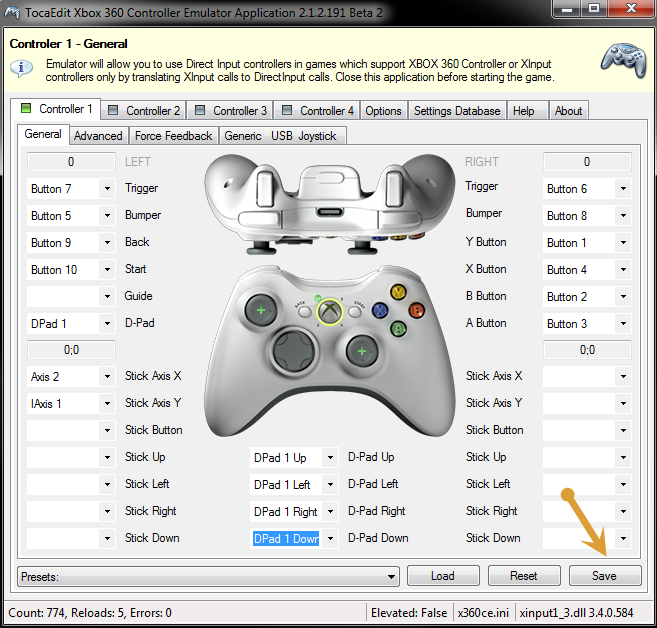Expand left Stick Axis X dropdown showing Axis 2
The width and height of the screenshot is (657, 628).
107,376
